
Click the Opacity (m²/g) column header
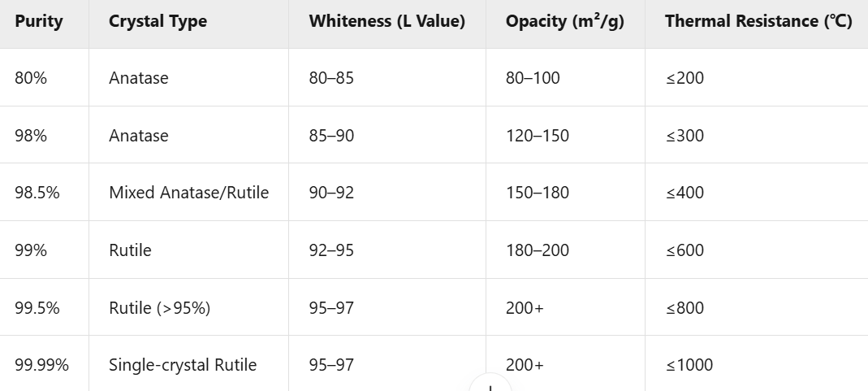tap(564, 21)
